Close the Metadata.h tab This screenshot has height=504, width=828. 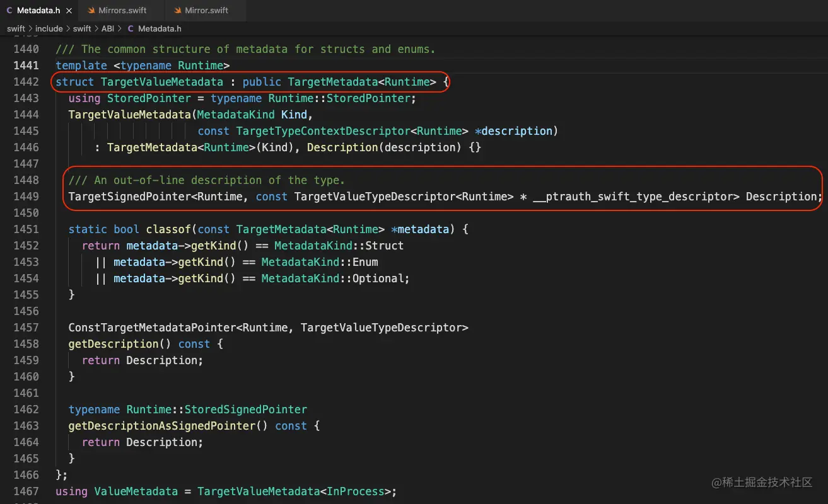click(x=68, y=11)
